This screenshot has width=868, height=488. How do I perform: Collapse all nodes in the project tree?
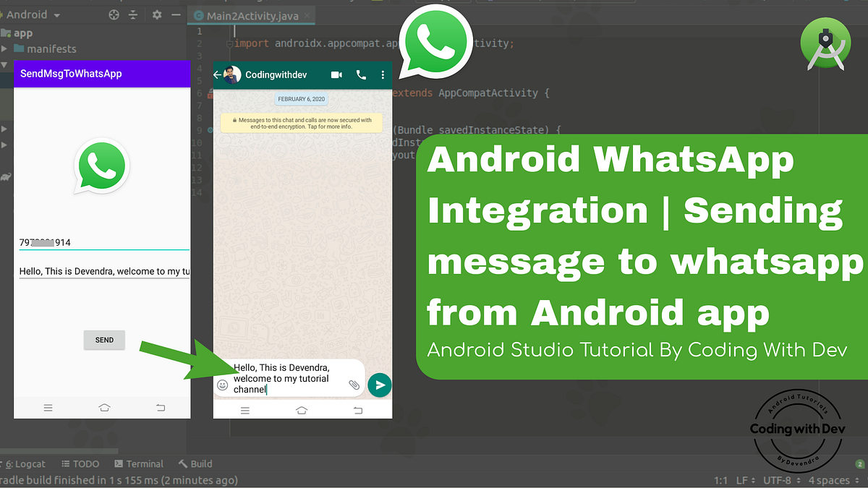click(x=135, y=14)
